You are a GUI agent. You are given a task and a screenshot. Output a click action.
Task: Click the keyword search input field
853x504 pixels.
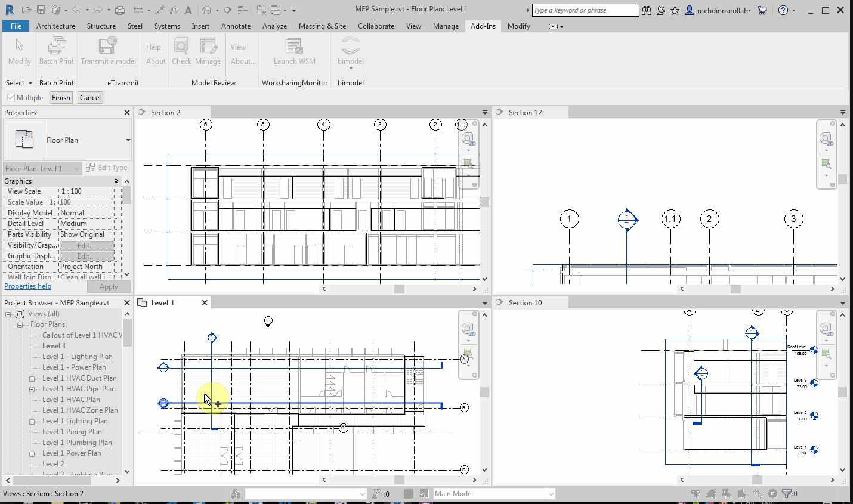pyautogui.click(x=585, y=10)
